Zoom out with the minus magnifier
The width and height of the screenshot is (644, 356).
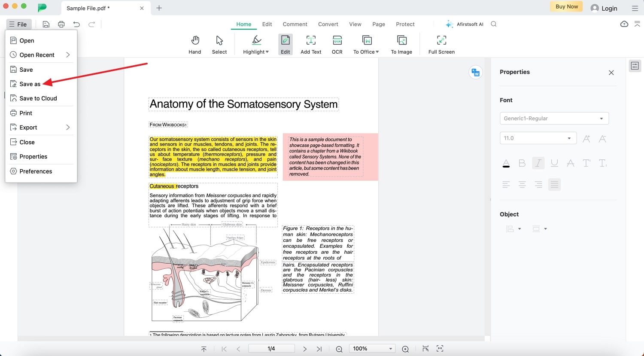[x=339, y=349]
